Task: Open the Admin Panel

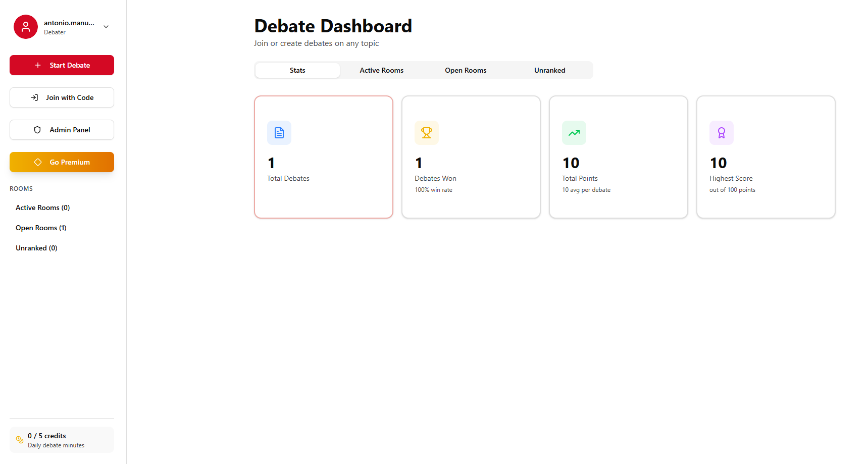Action: pos(62,129)
